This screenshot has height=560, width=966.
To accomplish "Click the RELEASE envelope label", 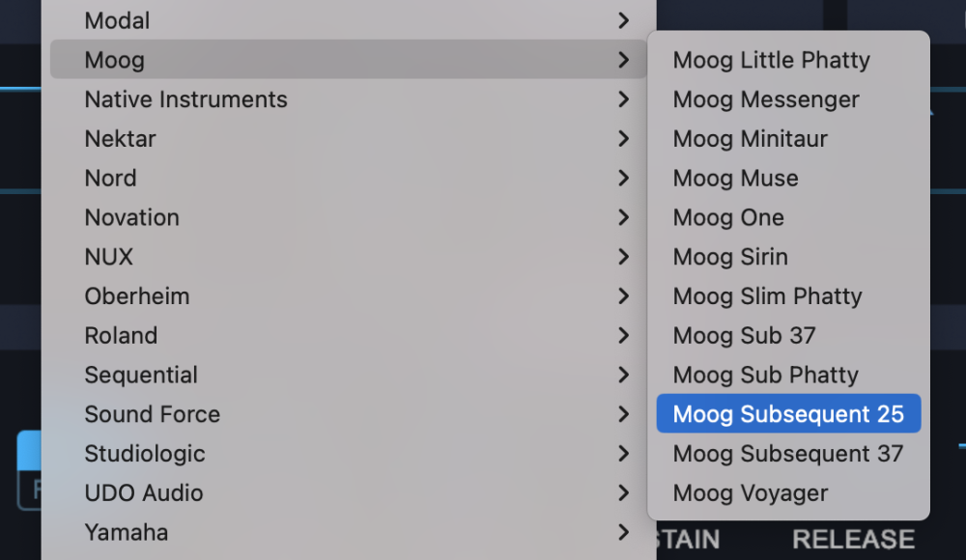I will pyautogui.click(x=853, y=539).
